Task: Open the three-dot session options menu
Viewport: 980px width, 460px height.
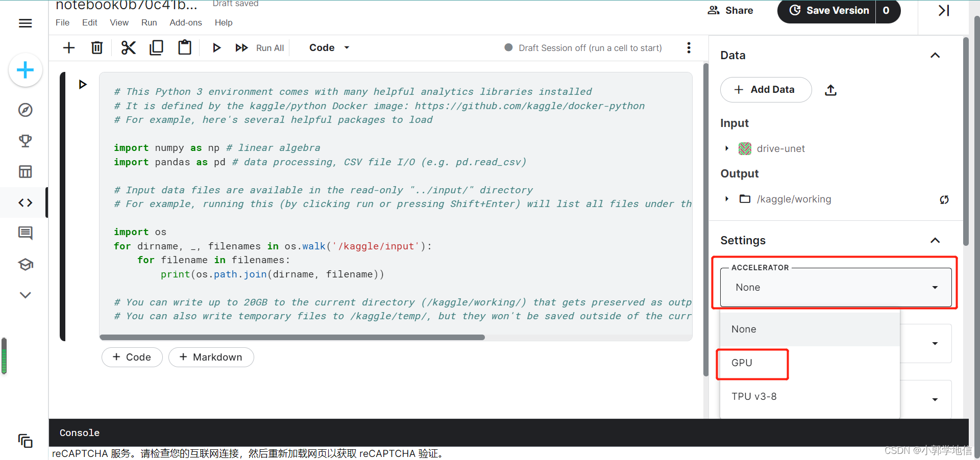Action: [x=689, y=47]
